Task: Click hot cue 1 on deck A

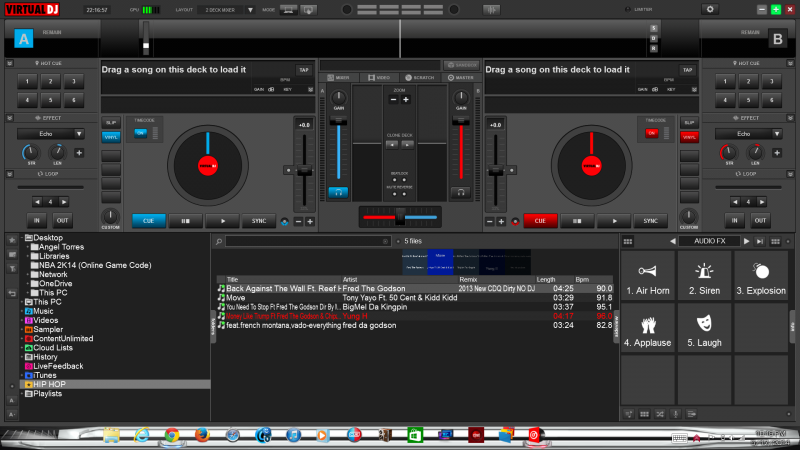Action: [x=28, y=81]
